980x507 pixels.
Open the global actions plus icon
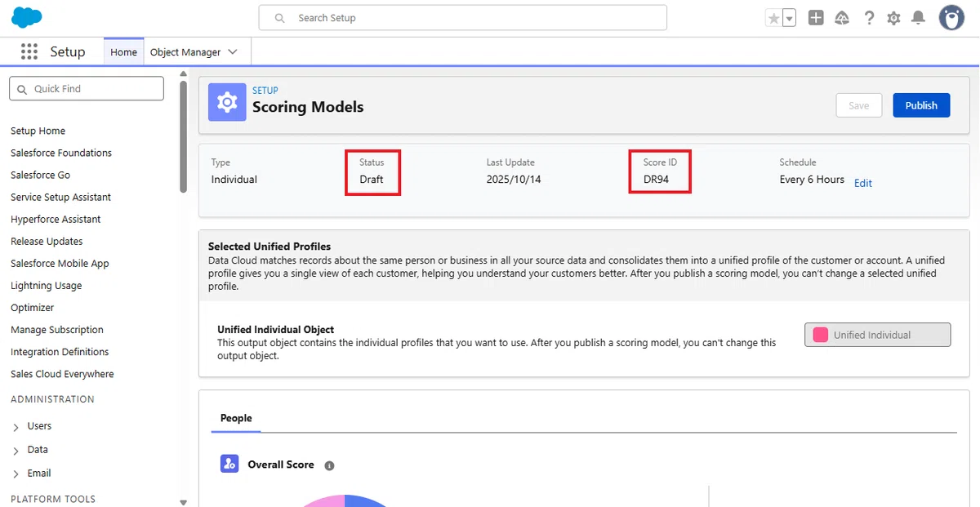point(816,18)
